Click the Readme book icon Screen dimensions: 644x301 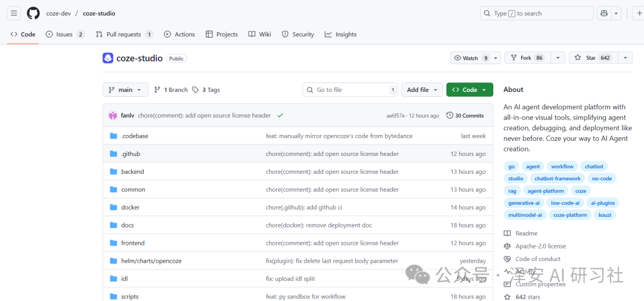click(x=507, y=233)
